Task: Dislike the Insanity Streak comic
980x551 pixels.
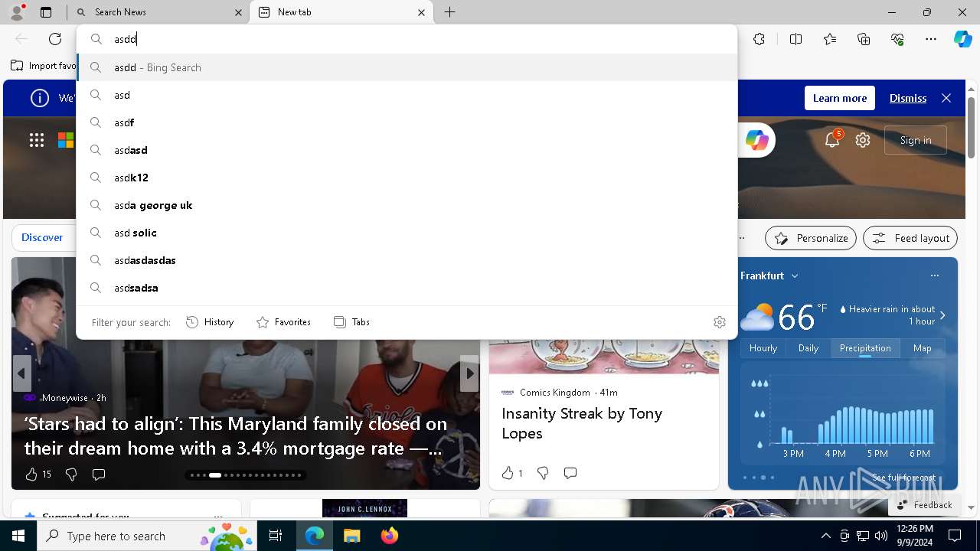Action: click(x=543, y=473)
